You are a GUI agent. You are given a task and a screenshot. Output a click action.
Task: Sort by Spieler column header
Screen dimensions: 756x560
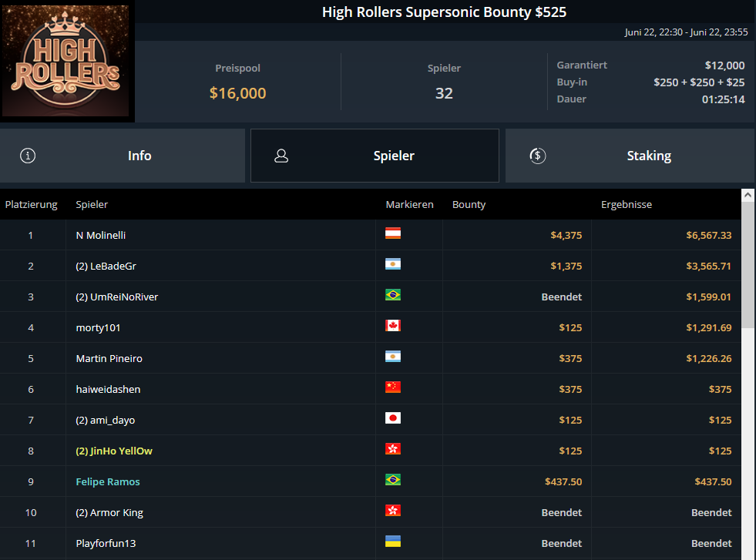pos(92,204)
